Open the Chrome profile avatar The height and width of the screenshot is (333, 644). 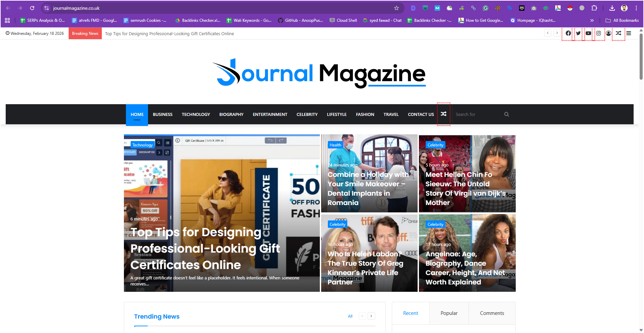[x=624, y=8]
